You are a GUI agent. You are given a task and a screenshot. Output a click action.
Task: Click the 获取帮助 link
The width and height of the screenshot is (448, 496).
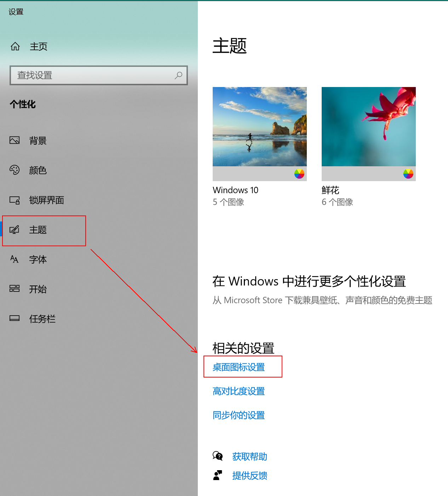pyautogui.click(x=249, y=457)
